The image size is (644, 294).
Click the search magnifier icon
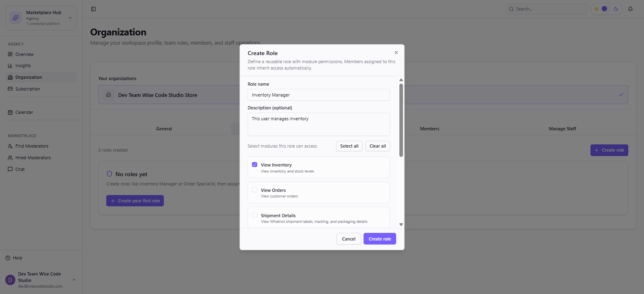tap(511, 9)
